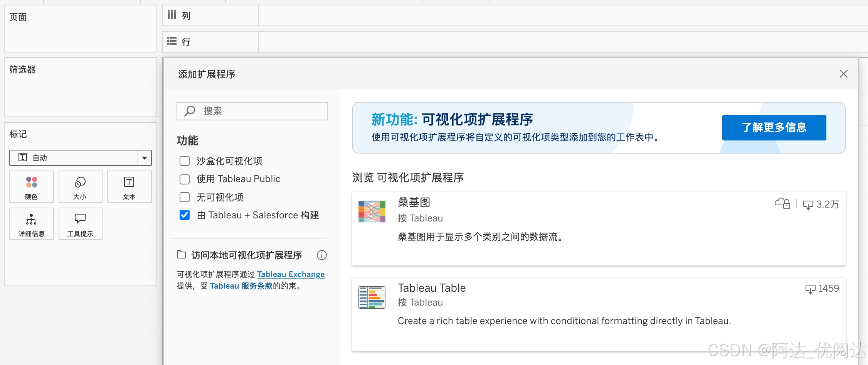Click 访问本地可视化项扩展程序
This screenshot has height=365, width=868.
(247, 255)
